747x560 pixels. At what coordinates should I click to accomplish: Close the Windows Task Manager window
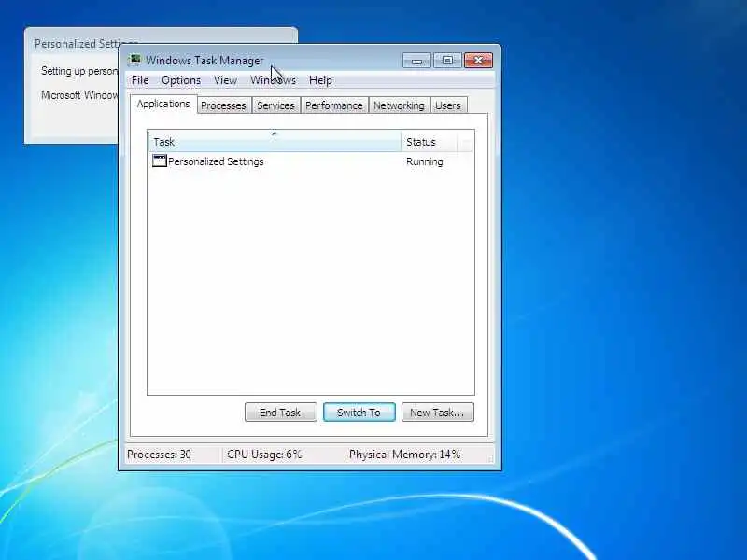point(478,61)
